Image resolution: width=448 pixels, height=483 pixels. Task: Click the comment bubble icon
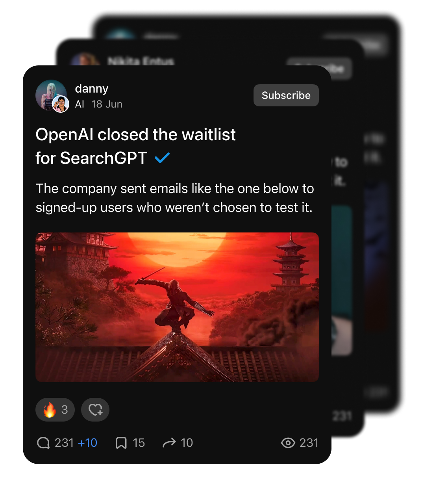click(43, 443)
